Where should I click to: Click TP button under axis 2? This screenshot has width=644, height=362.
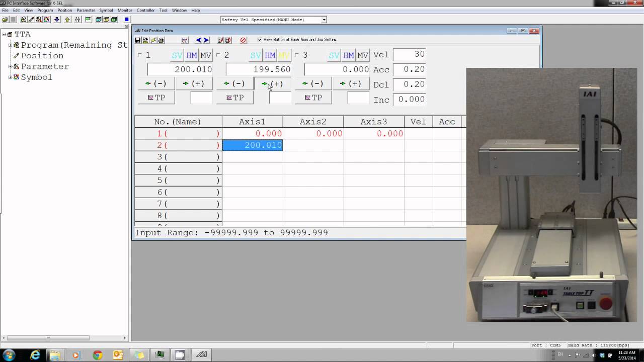(234, 98)
